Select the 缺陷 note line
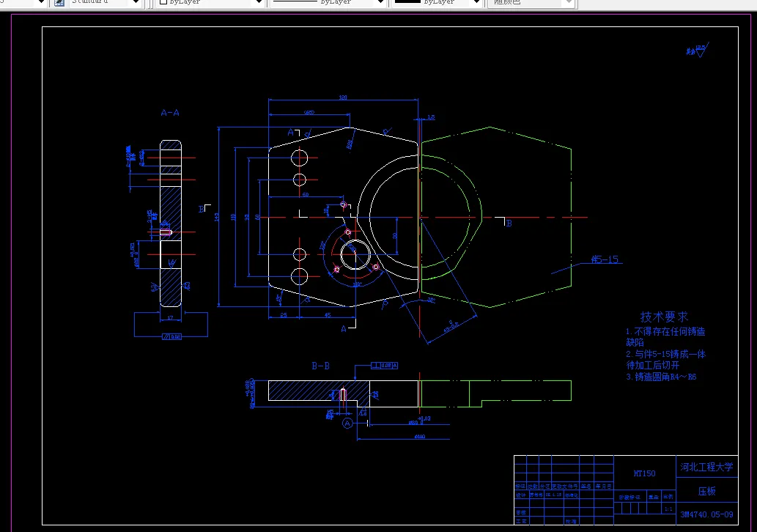The image size is (757, 532). (x=635, y=342)
